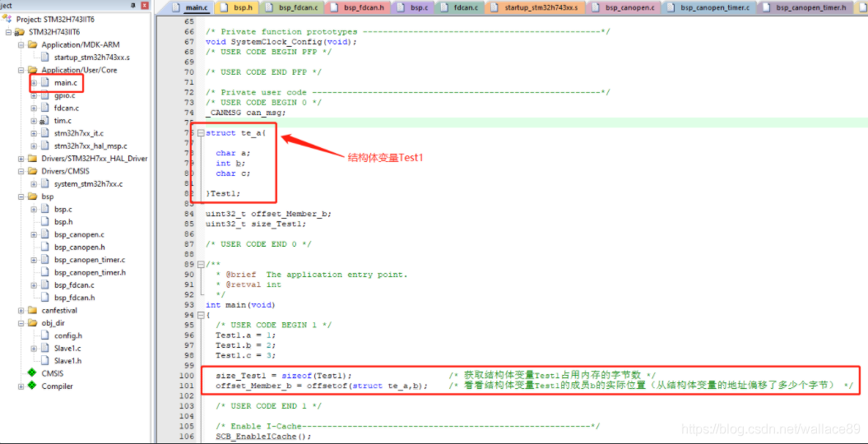Click the project root icon beside Project: STM32H743IIT6
The image size is (868, 444).
coord(7,19)
